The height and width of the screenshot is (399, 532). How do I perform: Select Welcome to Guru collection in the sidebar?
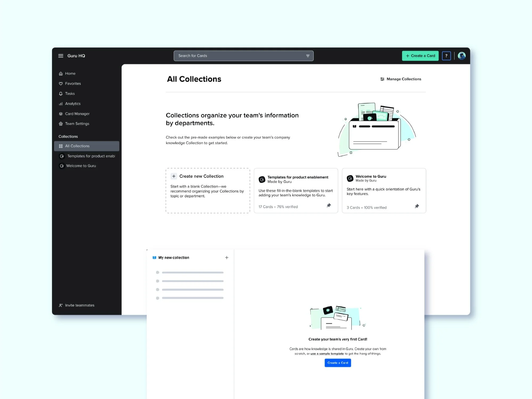(x=81, y=166)
